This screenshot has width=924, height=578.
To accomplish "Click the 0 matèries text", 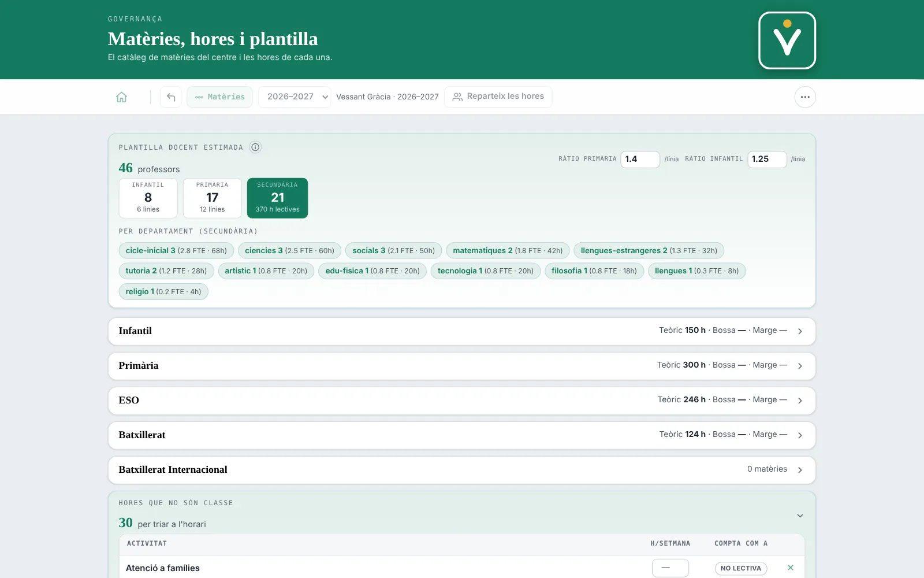I will click(x=767, y=469).
